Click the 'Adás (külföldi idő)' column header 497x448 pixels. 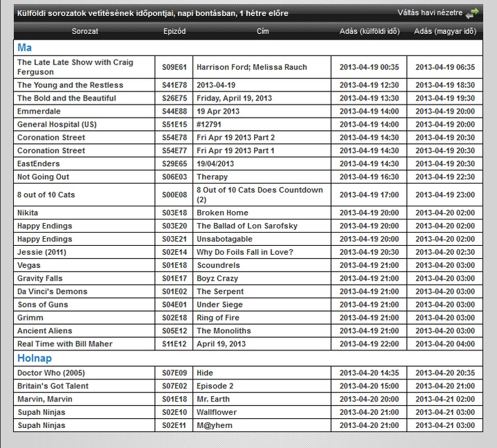pyautogui.click(x=369, y=31)
